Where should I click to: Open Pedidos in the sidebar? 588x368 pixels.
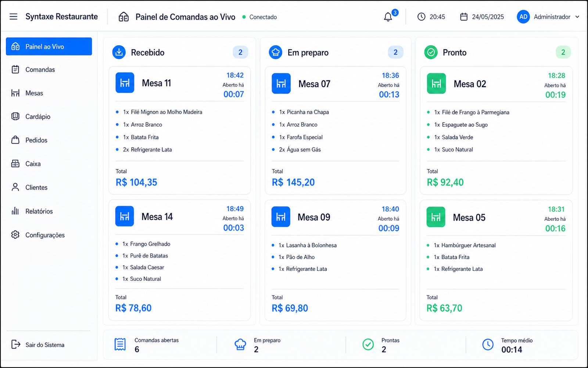49,140
